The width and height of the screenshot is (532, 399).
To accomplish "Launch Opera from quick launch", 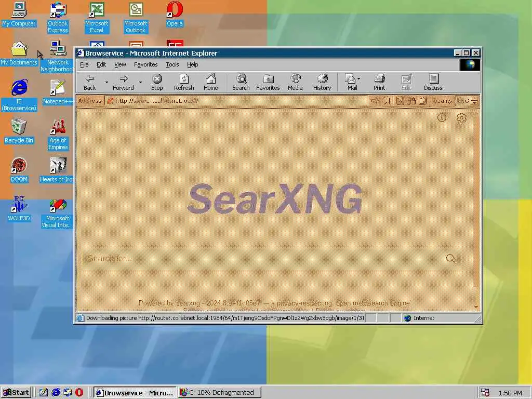I will click(79, 393).
